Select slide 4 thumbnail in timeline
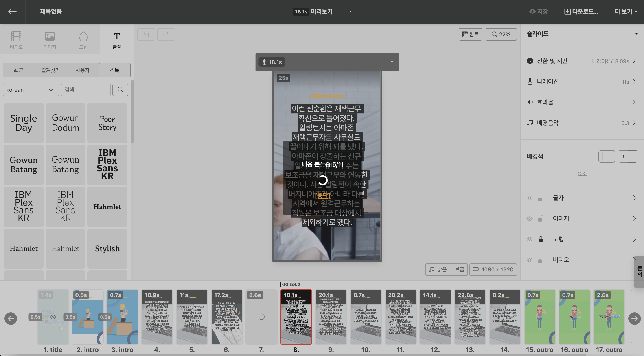644x356 pixels. click(x=157, y=317)
